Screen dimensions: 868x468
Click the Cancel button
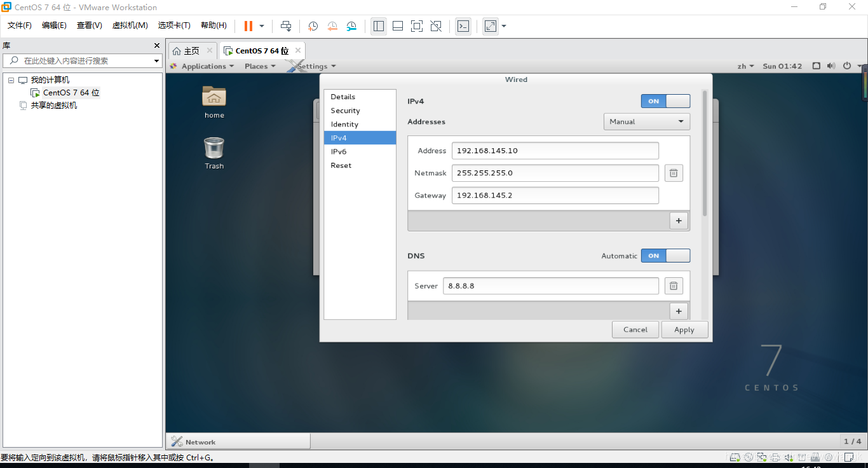pyautogui.click(x=635, y=329)
